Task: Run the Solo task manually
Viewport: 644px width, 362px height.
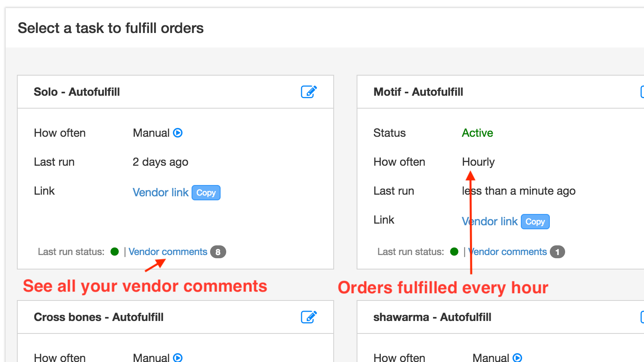Action: tap(178, 133)
